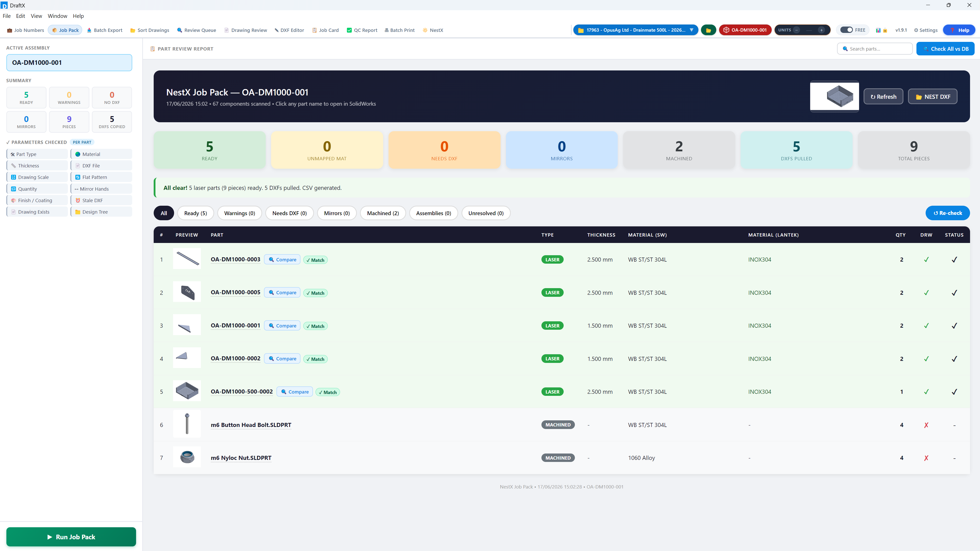The width and height of the screenshot is (980, 551).
Task: Select the Mirror Hands parameter chip
Action: pos(102,189)
